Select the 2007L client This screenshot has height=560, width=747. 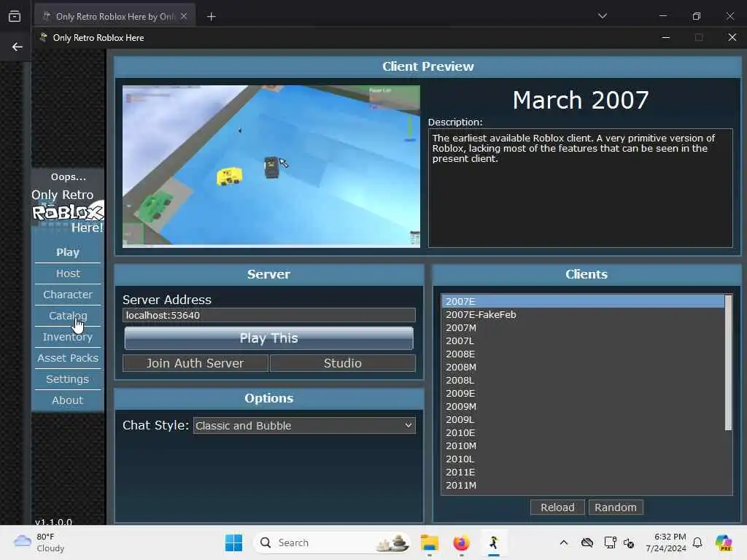pos(583,341)
